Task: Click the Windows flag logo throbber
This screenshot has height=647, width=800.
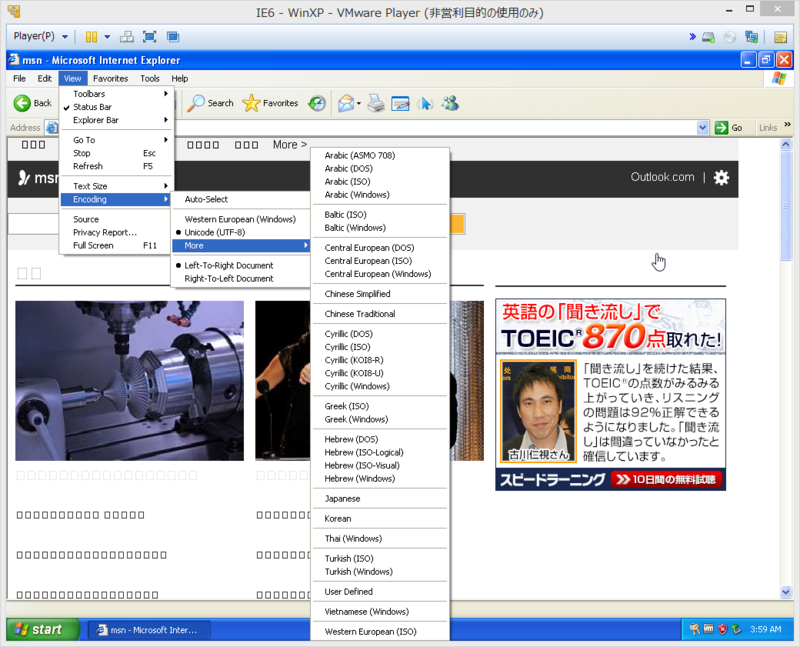Action: coord(779,79)
